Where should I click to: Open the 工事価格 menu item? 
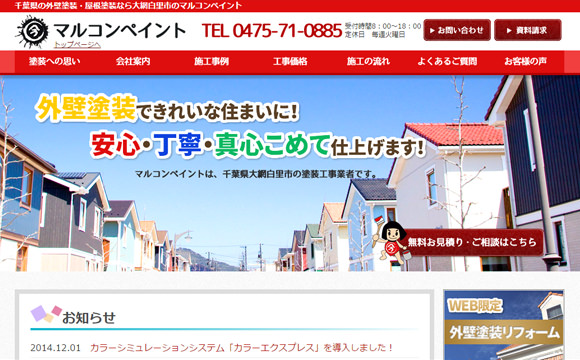[290, 61]
